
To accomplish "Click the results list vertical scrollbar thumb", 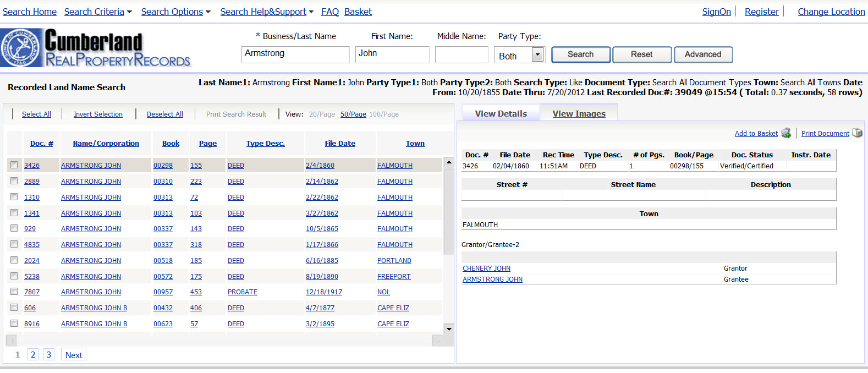I will click(x=449, y=211).
